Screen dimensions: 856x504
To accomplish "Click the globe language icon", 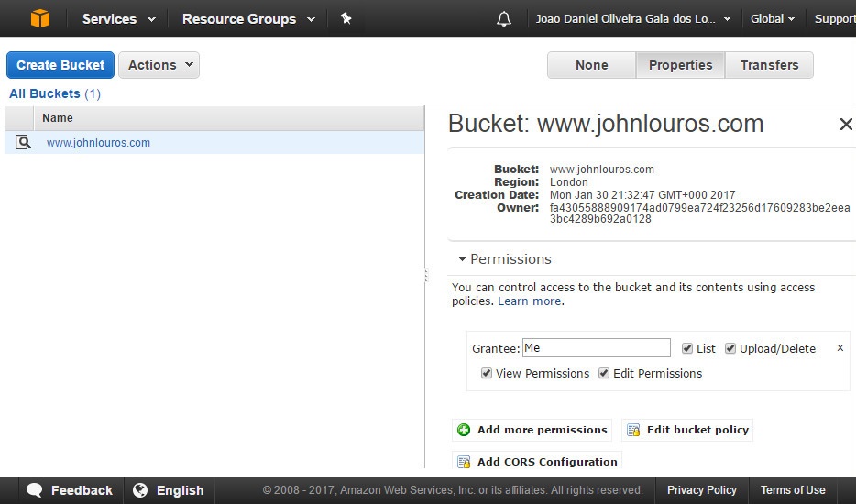I will click(140, 490).
